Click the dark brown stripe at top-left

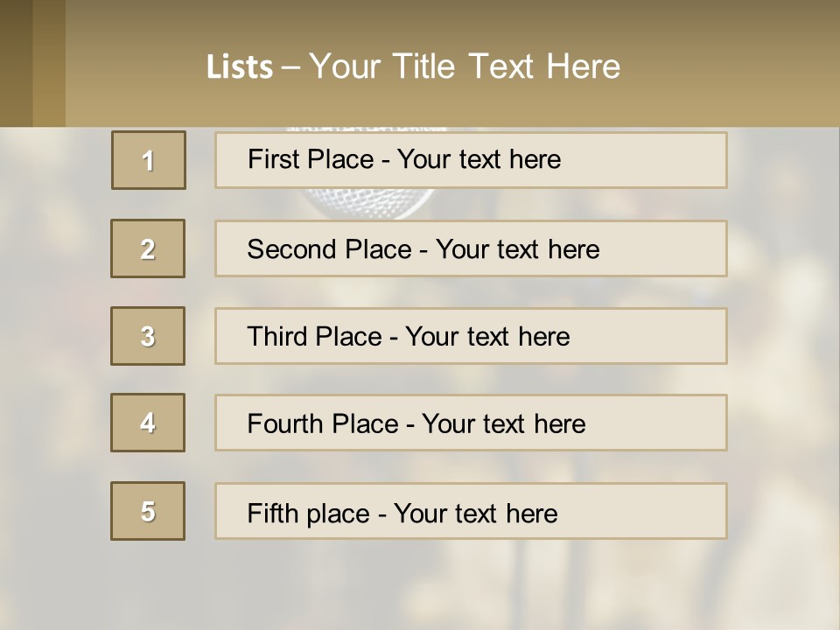pos(16,63)
